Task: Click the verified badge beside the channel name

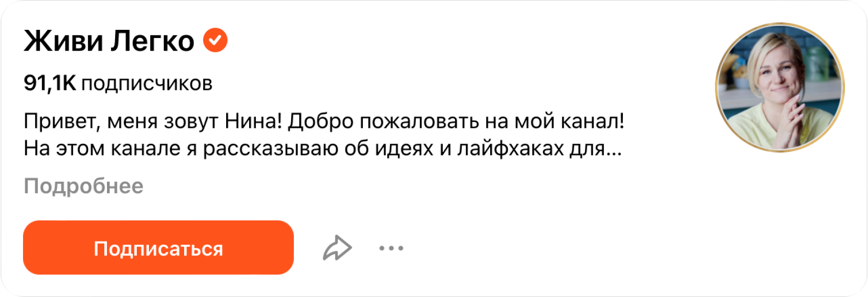Action: point(215,40)
